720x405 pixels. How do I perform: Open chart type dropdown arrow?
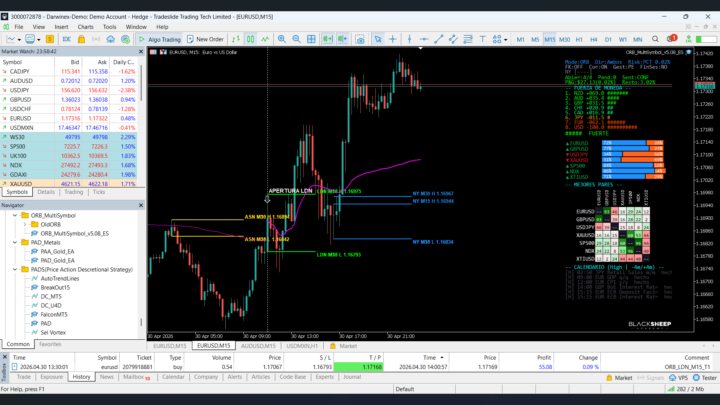coord(19,39)
